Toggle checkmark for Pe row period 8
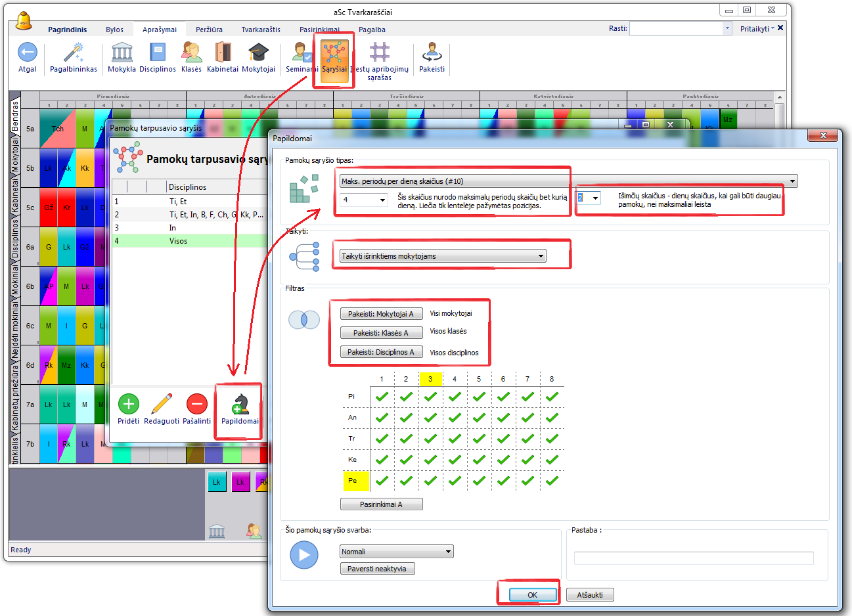 [552, 481]
